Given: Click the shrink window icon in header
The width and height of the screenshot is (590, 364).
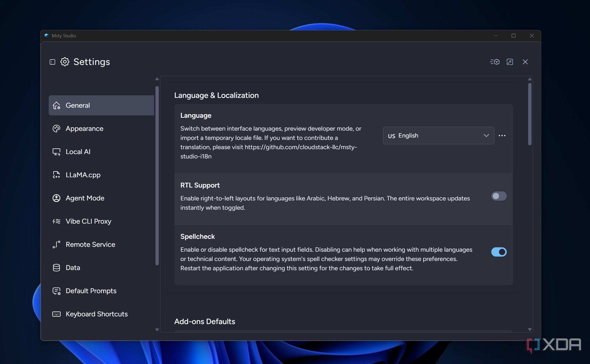Looking at the screenshot, I should 510,62.
